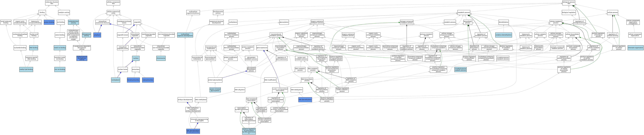Select 'regulation of biological process' node
The width and height of the screenshot is (644, 135).
579,22
